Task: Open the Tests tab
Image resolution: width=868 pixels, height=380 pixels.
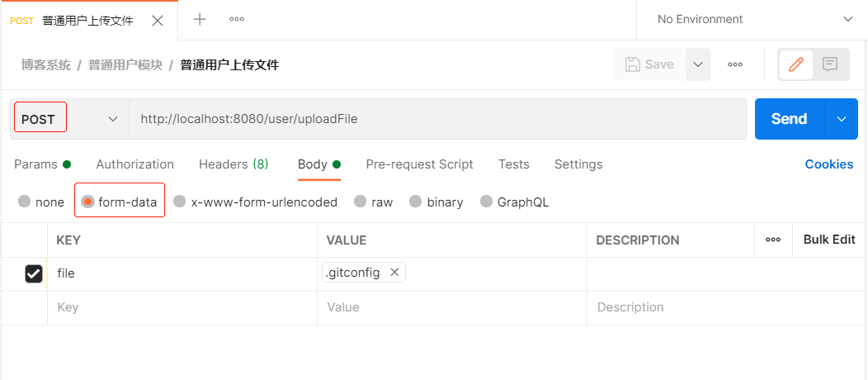Action: tap(514, 164)
